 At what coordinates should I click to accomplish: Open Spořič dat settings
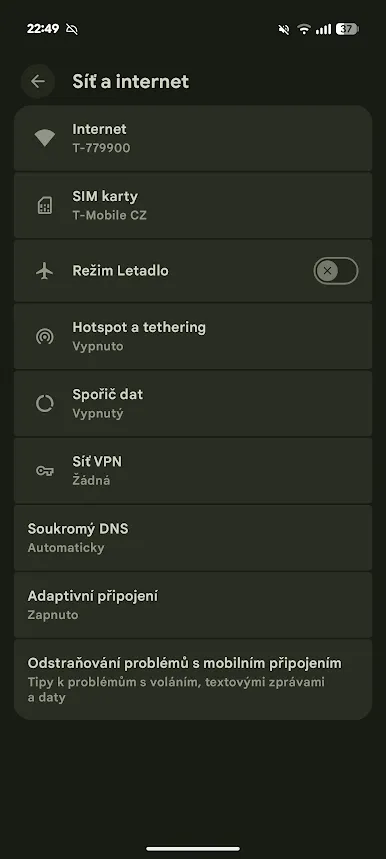click(x=193, y=403)
